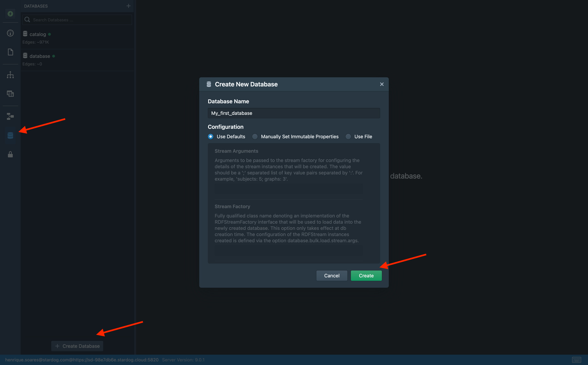Select the catalog database entry
Image resolution: width=588 pixels, height=365 pixels.
coord(38,34)
